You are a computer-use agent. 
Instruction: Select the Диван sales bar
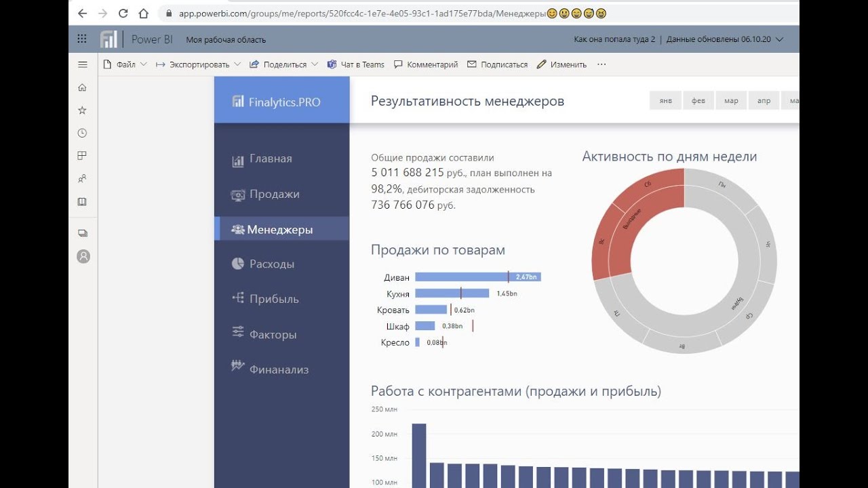[x=478, y=277]
